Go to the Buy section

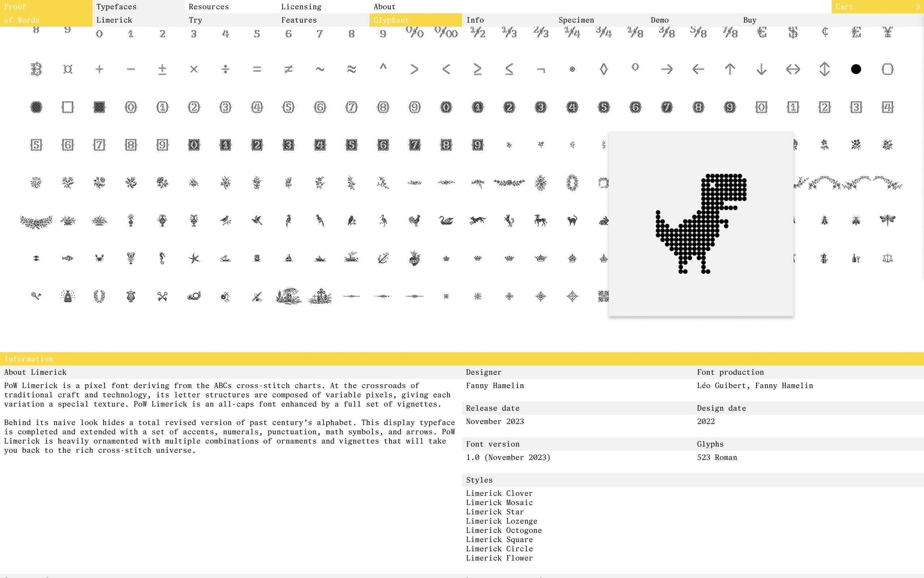(749, 20)
